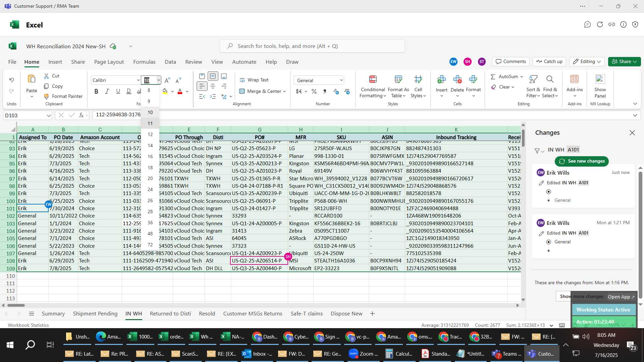Screen dimensions: 644x362
Task: Click the Show Panel MX Lookup icon
Action: [600, 79]
